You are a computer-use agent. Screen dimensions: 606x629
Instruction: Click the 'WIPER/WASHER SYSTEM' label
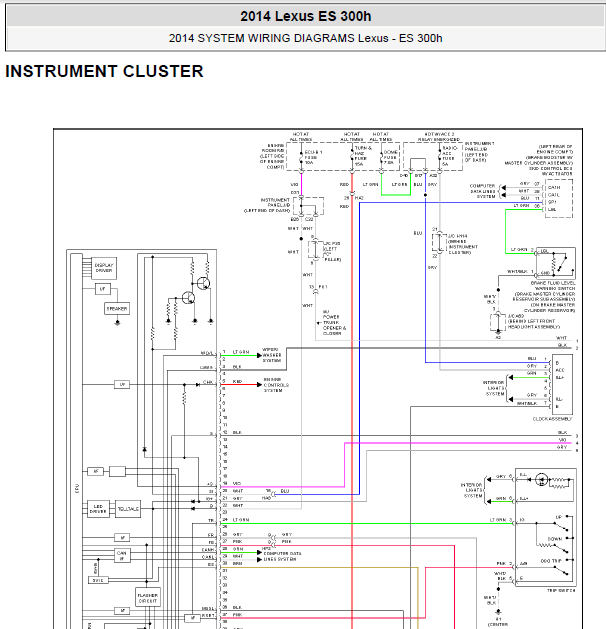(272, 355)
